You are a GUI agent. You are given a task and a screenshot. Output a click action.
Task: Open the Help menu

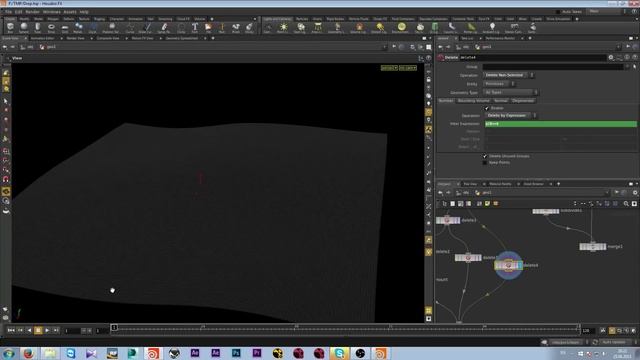tap(84, 12)
